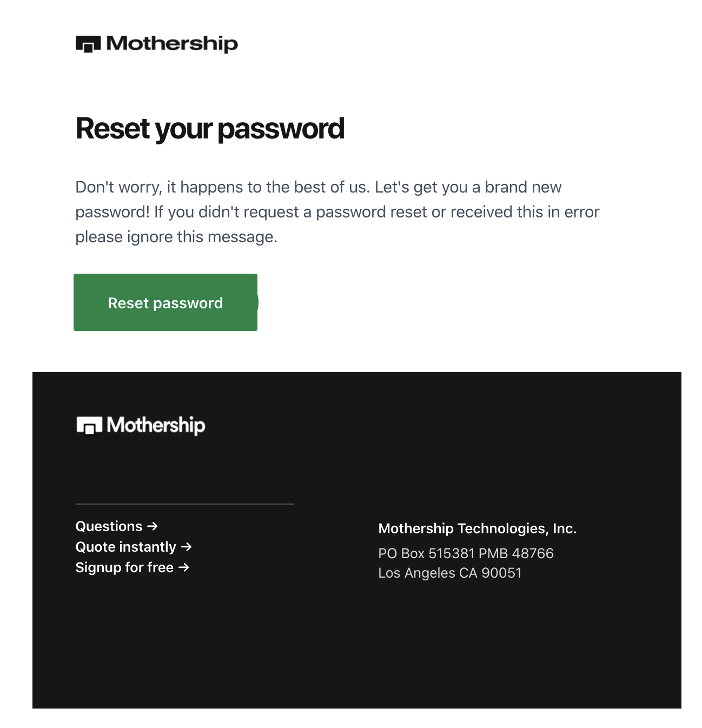Click the black Mothership wordmark in the header
The image size is (702, 728).
point(172,44)
